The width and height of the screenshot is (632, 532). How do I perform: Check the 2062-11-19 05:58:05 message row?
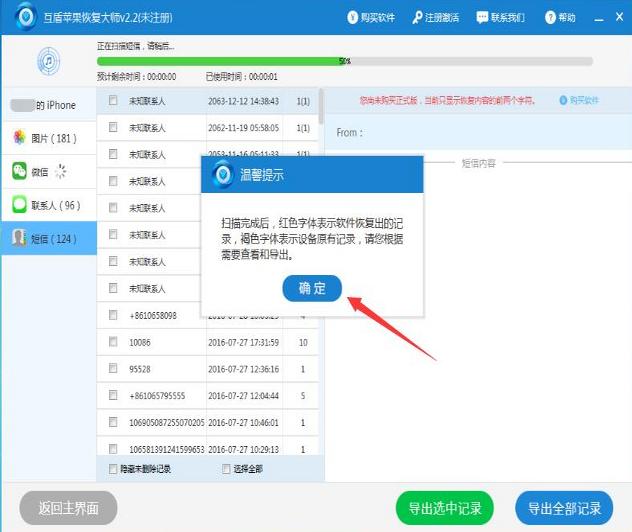(x=113, y=127)
